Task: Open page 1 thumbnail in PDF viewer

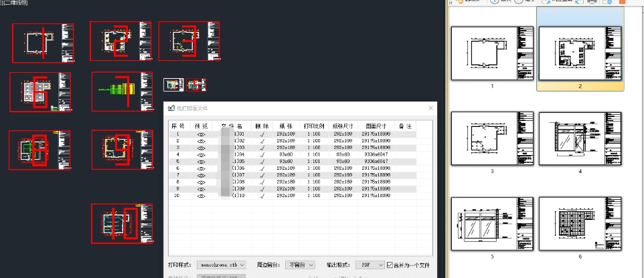Action: click(492, 53)
